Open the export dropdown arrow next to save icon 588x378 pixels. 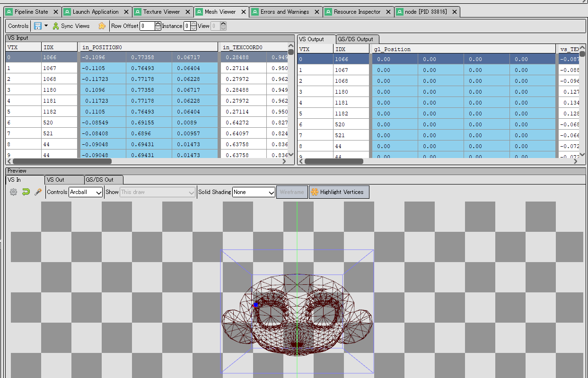pyautogui.click(x=46, y=26)
